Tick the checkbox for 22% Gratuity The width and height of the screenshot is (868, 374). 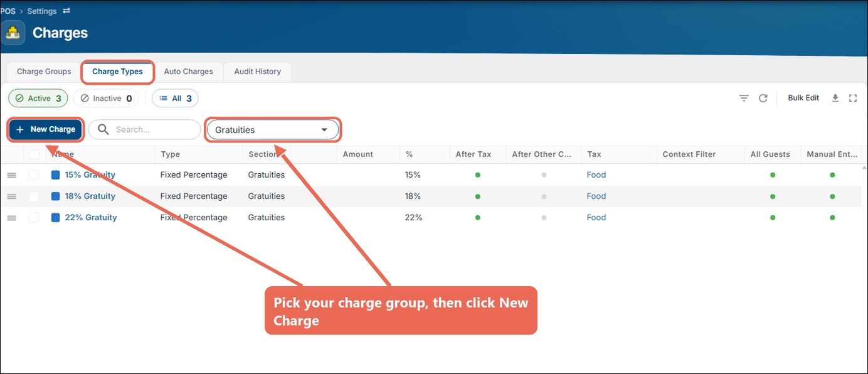click(34, 218)
